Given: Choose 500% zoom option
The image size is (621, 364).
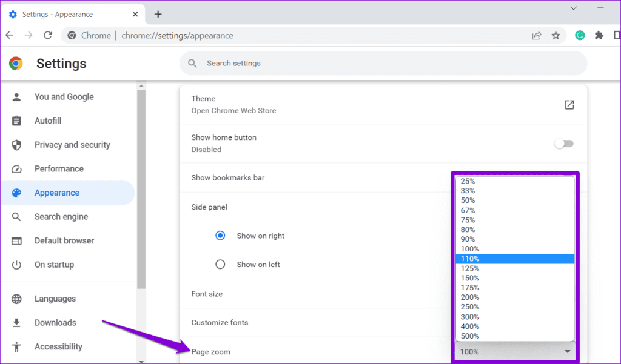Looking at the screenshot, I should 515,336.
